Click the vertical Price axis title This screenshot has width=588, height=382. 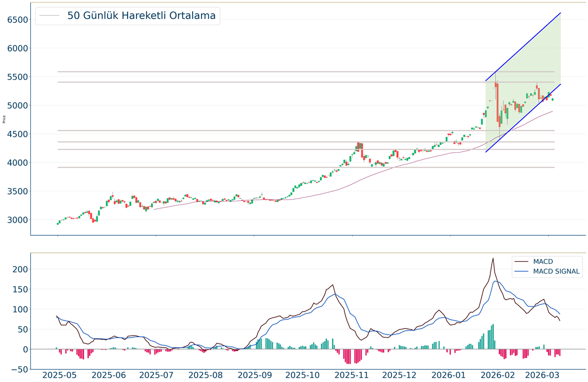(4, 119)
